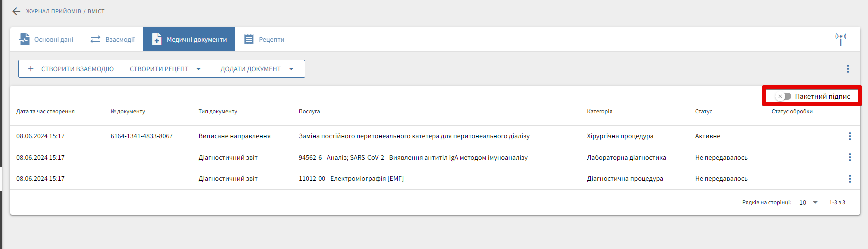Viewport: 868px width, 249px height.
Task: Open the toolbar three-dot options menu
Action: pyautogui.click(x=848, y=69)
